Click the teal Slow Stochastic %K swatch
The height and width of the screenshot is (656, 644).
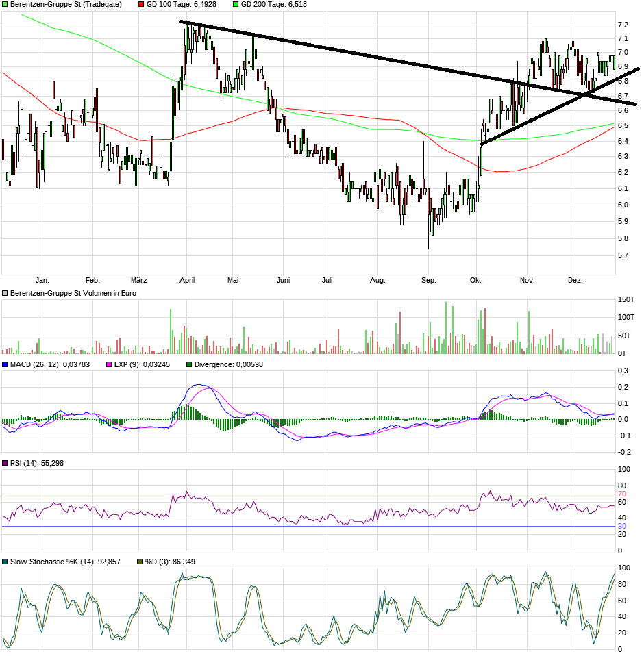[5, 562]
